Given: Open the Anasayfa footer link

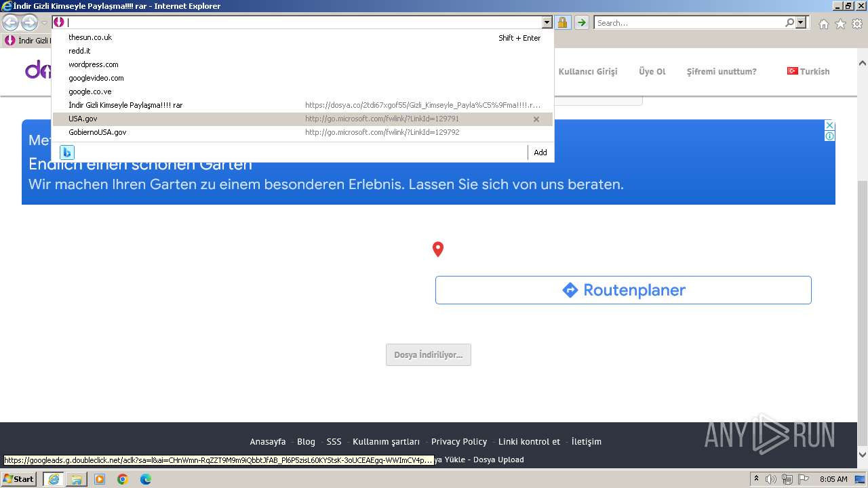Looking at the screenshot, I should tap(268, 441).
